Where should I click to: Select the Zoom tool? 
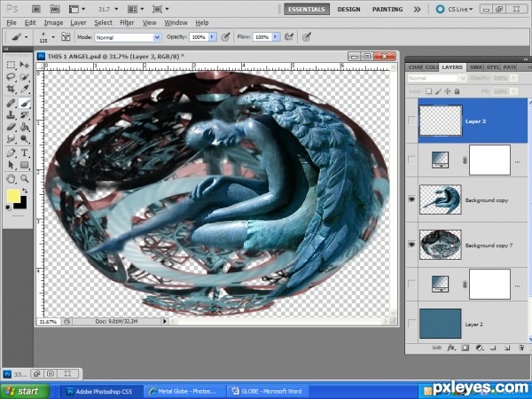click(x=25, y=178)
